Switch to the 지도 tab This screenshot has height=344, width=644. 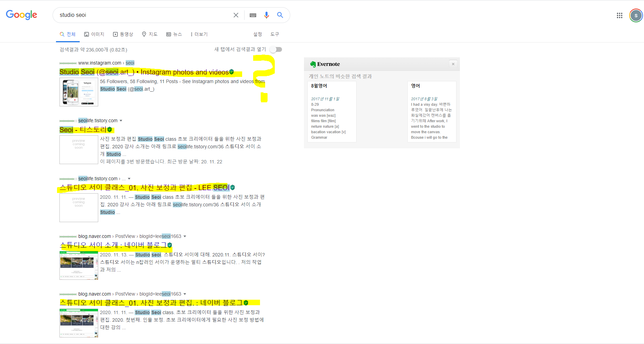tap(150, 34)
